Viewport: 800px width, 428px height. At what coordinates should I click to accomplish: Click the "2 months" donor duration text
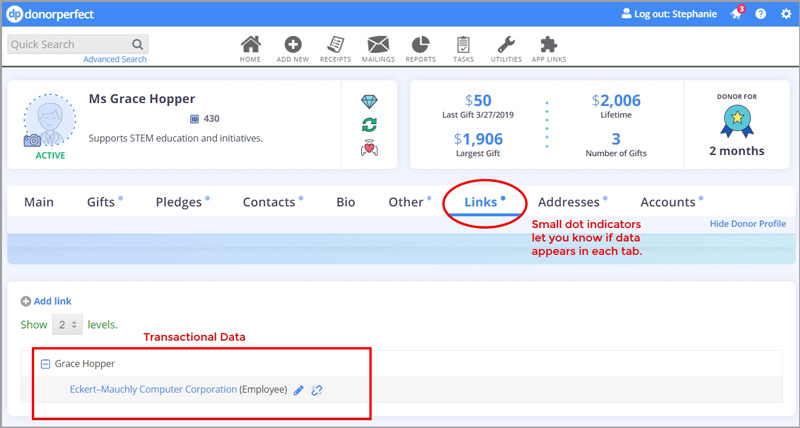click(737, 151)
